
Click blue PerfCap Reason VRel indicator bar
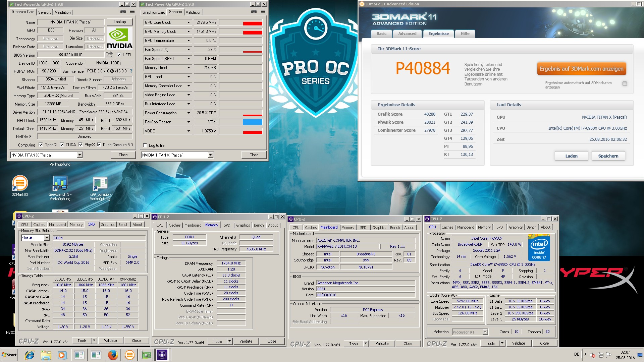point(252,122)
